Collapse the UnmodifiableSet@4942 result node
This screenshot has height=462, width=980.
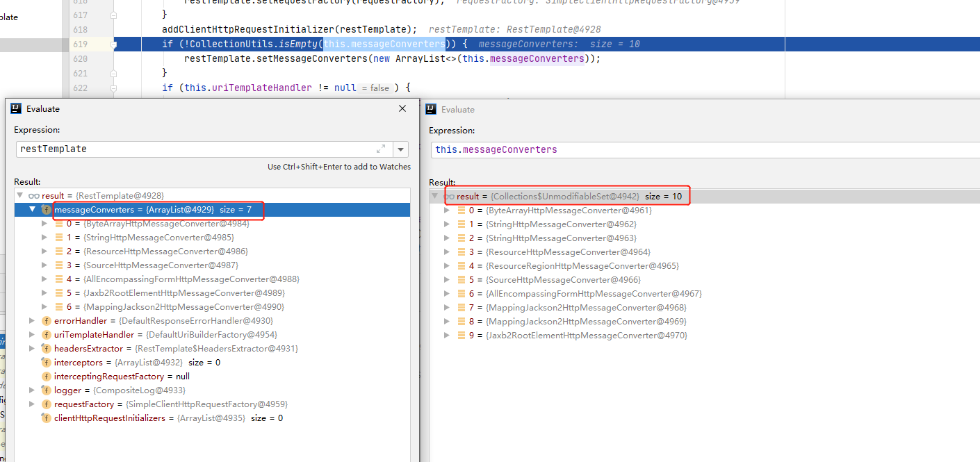coord(436,197)
